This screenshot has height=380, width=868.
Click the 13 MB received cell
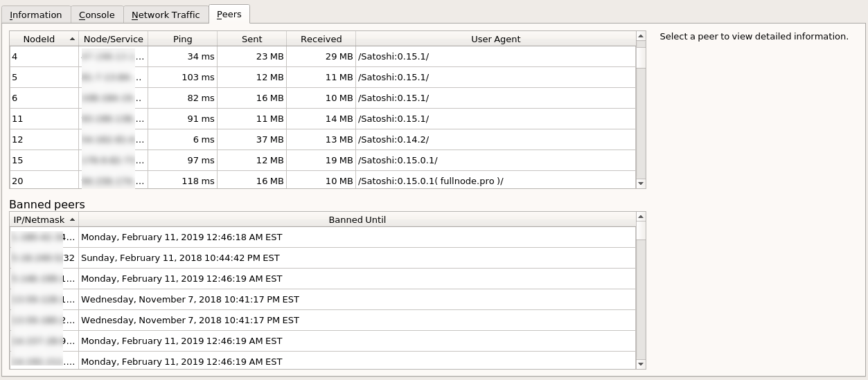[x=321, y=140]
